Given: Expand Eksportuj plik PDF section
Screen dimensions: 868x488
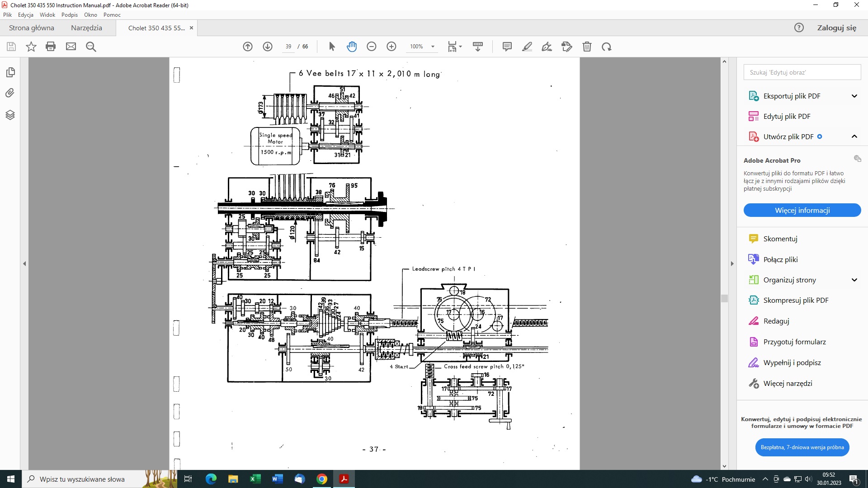Looking at the screenshot, I should [x=854, y=96].
